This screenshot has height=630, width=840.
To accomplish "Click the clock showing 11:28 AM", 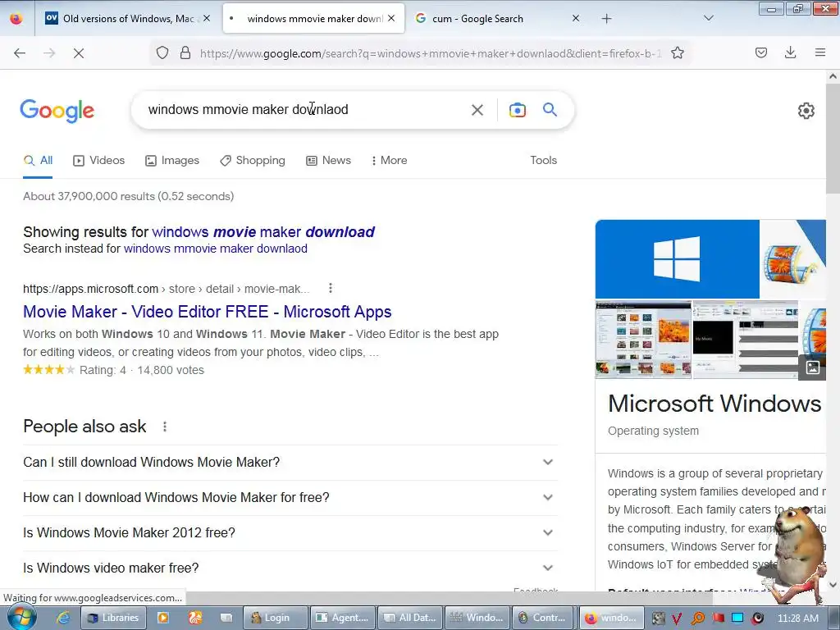I will point(797,619).
